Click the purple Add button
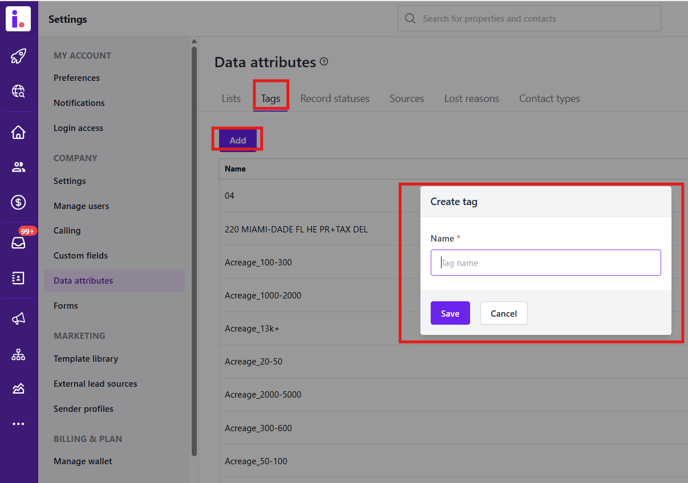 237,140
